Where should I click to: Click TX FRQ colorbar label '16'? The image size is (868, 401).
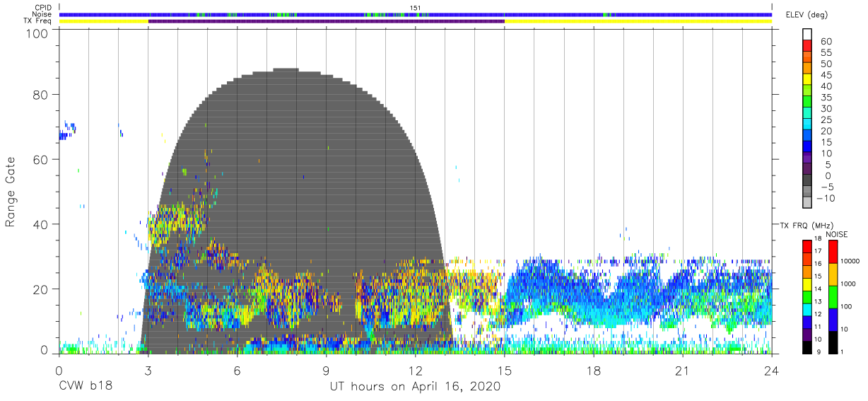[819, 263]
